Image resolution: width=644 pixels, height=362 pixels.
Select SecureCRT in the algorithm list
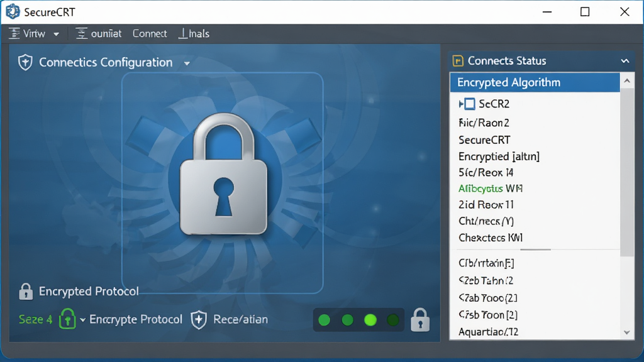484,140
